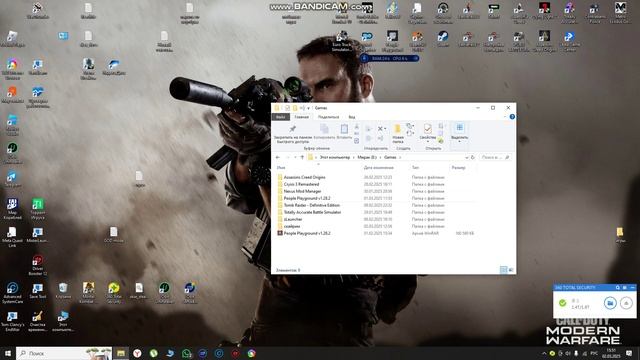Click the blue help question mark icon
Viewport: 640px width, 360px height.
point(512,117)
